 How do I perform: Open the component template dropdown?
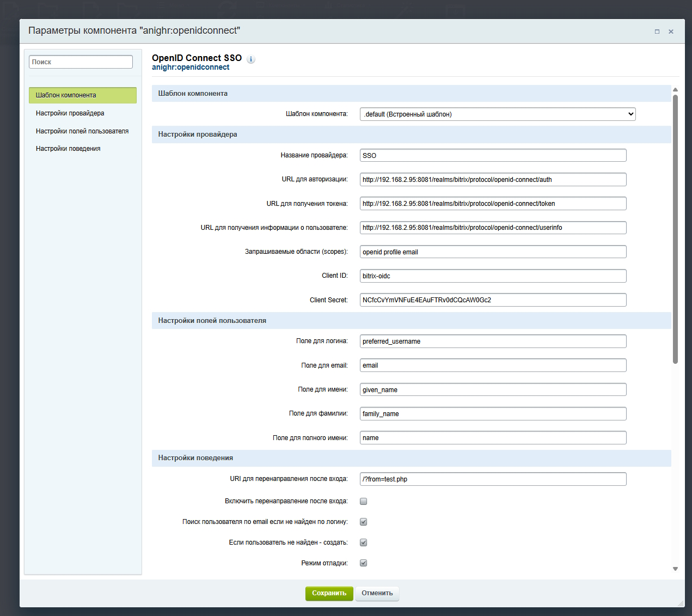tap(497, 114)
